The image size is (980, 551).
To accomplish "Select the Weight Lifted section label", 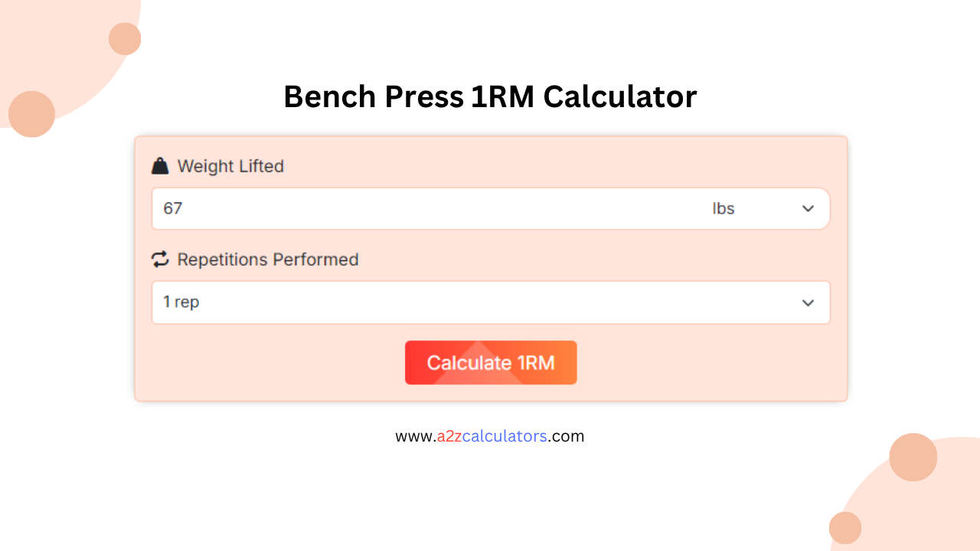I will click(x=230, y=165).
